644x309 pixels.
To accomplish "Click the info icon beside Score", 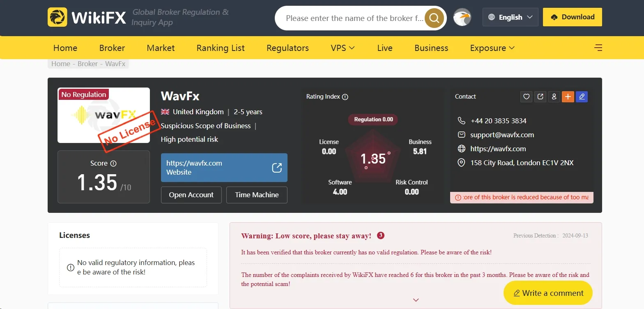I will point(113,164).
